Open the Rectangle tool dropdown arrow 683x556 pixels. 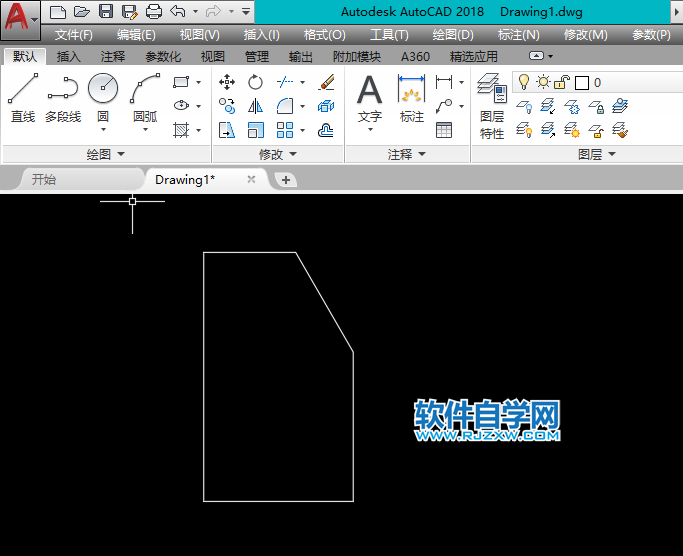(x=199, y=82)
